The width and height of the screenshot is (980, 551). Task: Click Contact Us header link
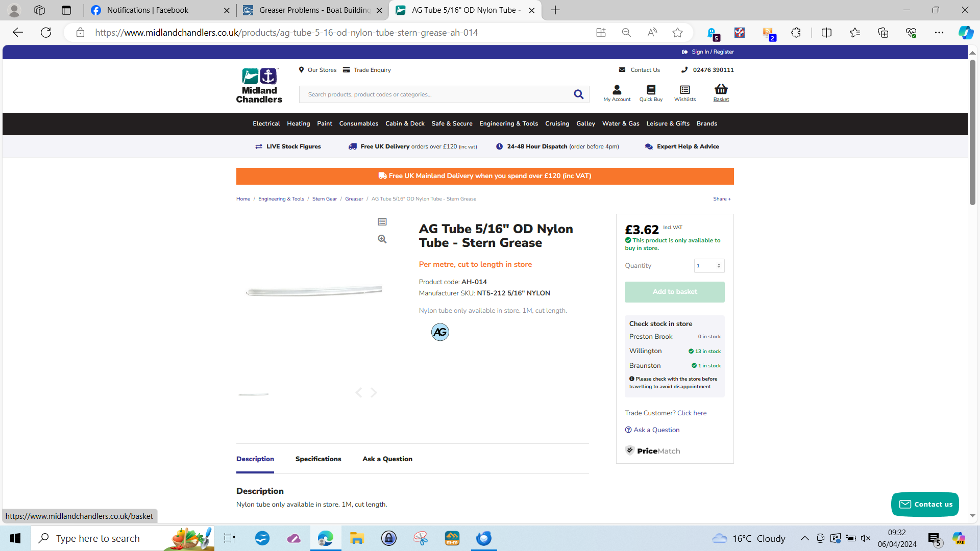pos(640,70)
